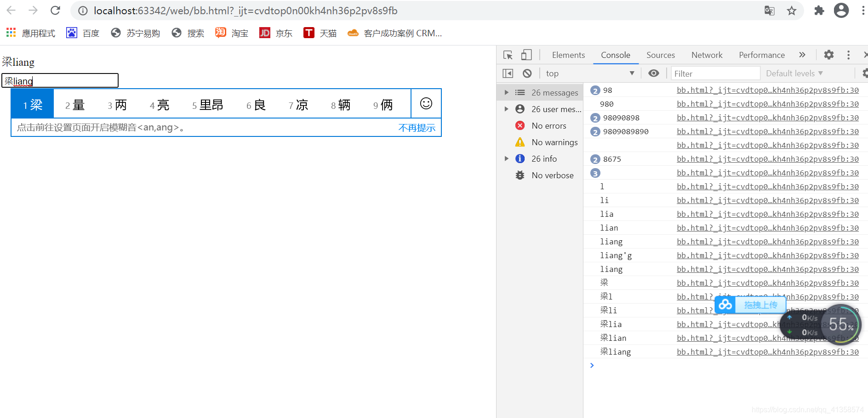Open the Default levels dropdown

pyautogui.click(x=794, y=73)
